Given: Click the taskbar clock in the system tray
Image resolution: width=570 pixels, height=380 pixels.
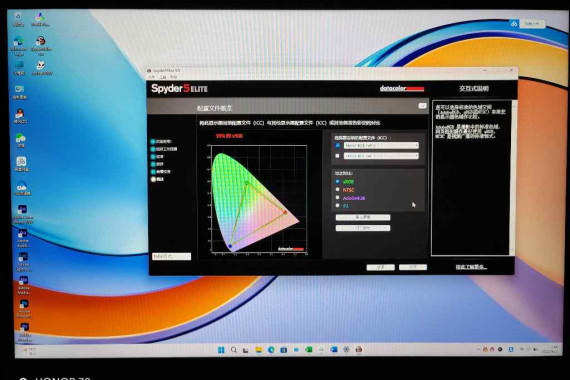Looking at the screenshot, I should pyautogui.click(x=549, y=350).
